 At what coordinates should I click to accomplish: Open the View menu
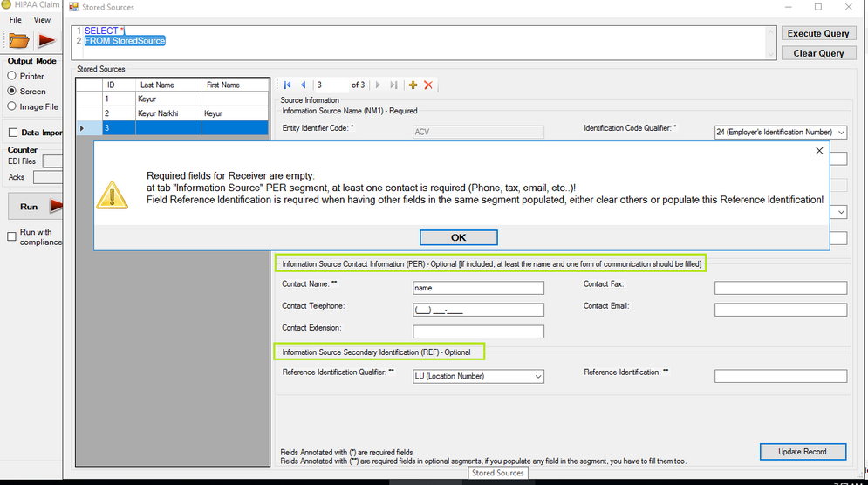(x=42, y=20)
